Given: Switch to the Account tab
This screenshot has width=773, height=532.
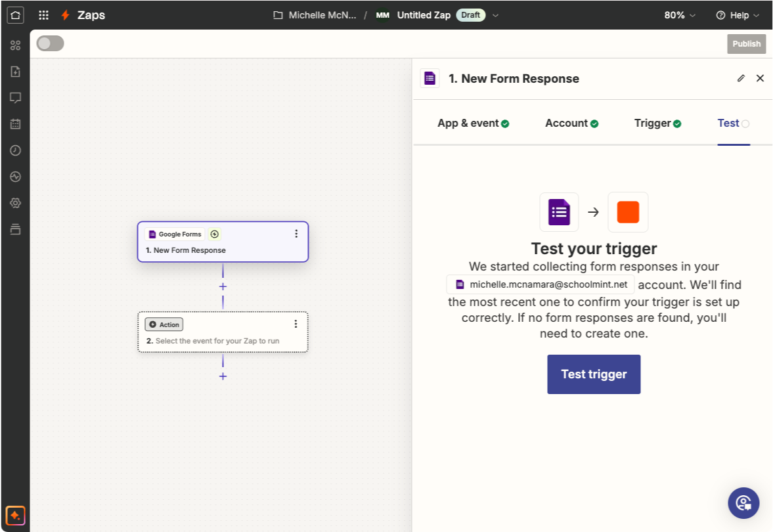Looking at the screenshot, I should [572, 123].
